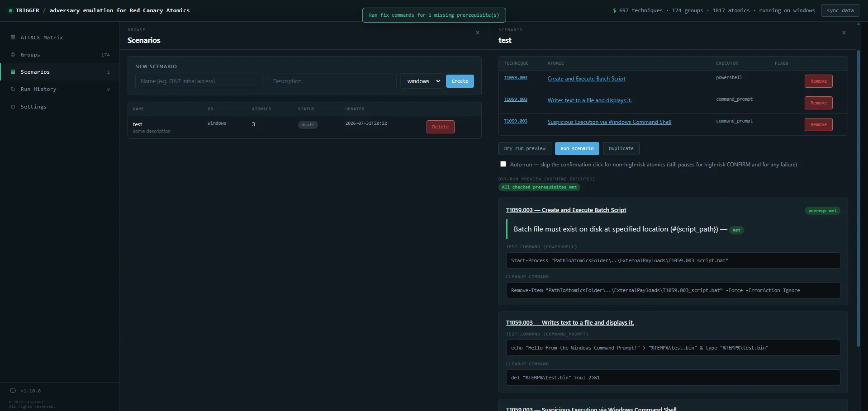Open Settings in sidebar
This screenshot has height=411, width=868.
59,107
